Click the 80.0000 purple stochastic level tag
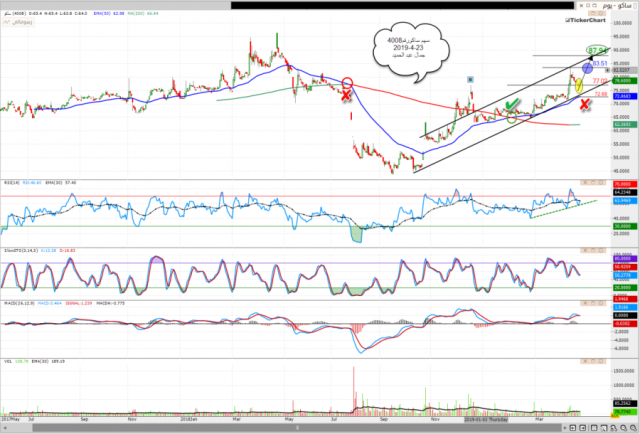The width and height of the screenshot is (640, 434). coord(624,258)
